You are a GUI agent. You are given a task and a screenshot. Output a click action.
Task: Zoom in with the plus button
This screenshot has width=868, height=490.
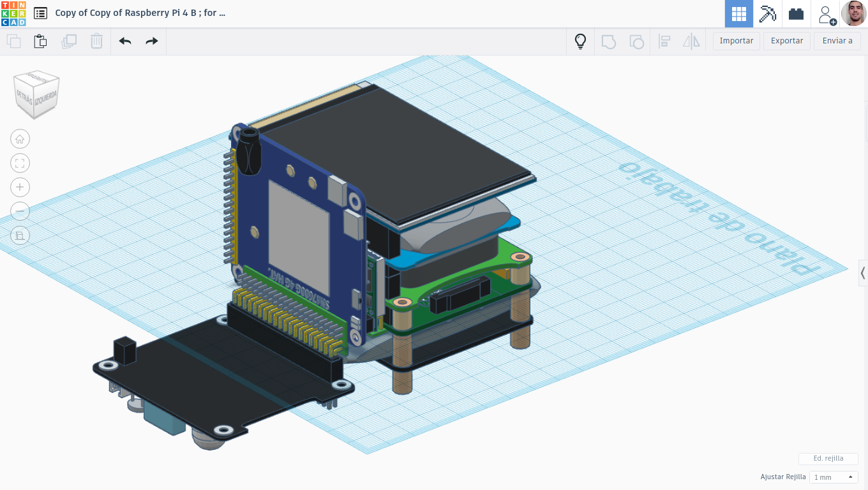click(x=20, y=188)
